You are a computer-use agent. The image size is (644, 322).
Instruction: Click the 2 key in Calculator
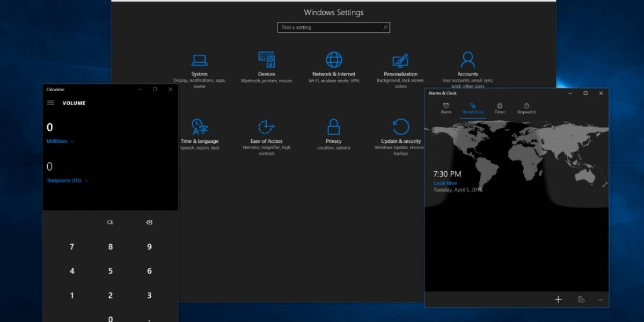111,295
